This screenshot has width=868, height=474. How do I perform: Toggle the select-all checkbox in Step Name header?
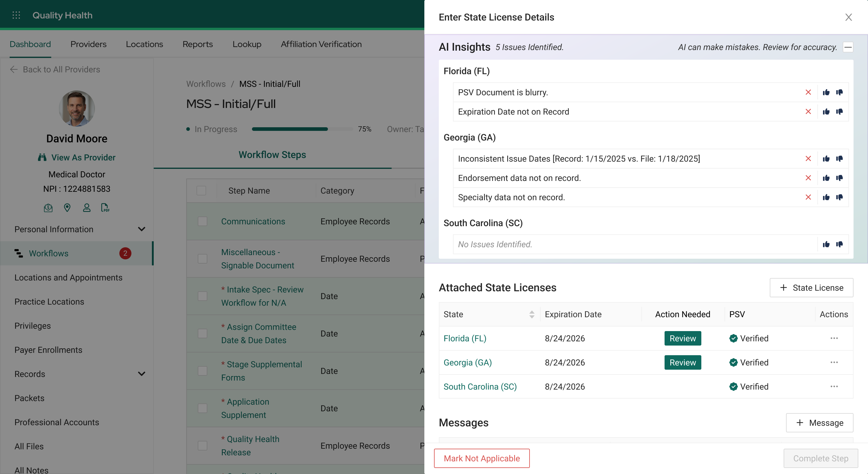201,191
